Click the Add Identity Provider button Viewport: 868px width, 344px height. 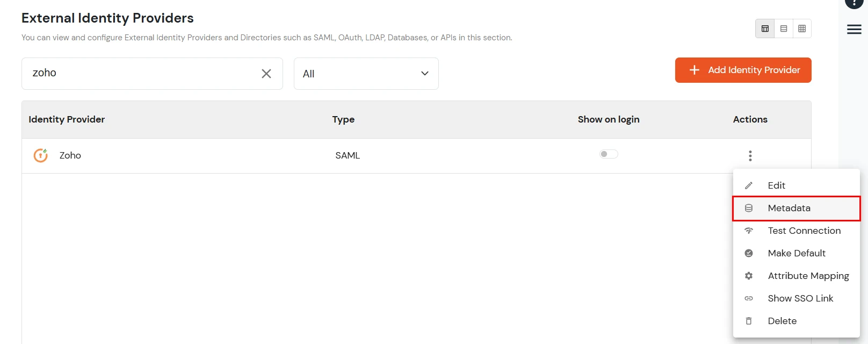point(743,70)
